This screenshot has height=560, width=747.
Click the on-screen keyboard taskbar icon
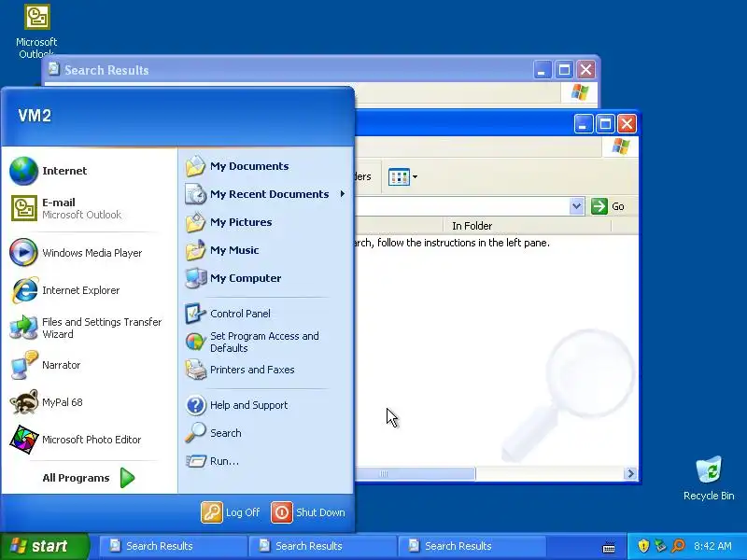tap(609, 547)
